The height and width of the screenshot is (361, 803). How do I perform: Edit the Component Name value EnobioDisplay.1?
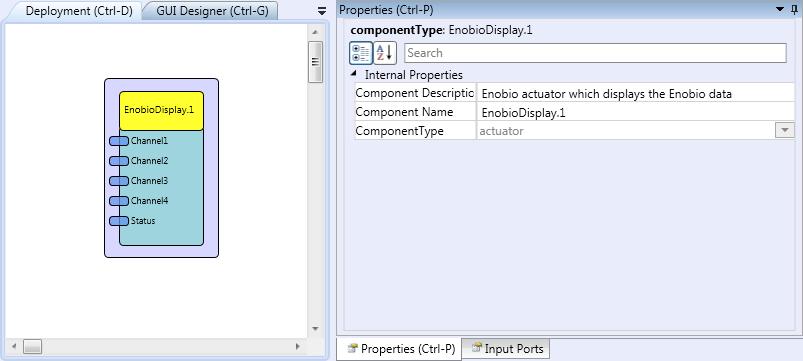[x=636, y=113]
